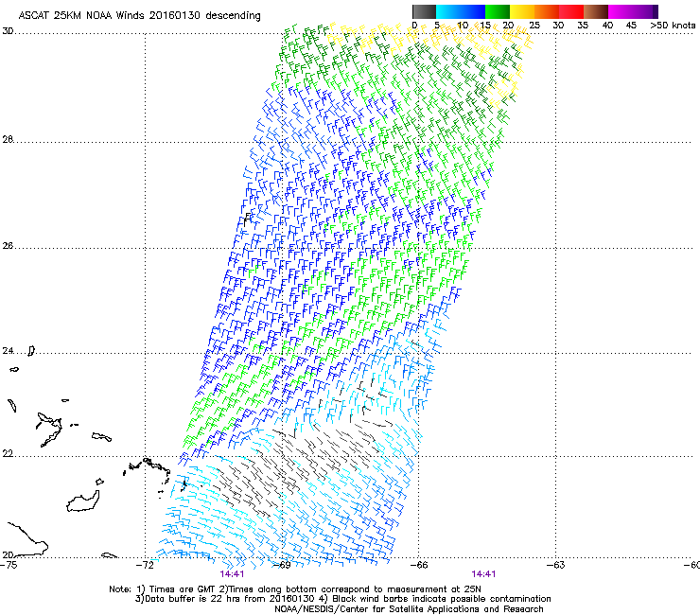Click the latitude axis label "26"
The image size is (700, 615).
8,246
